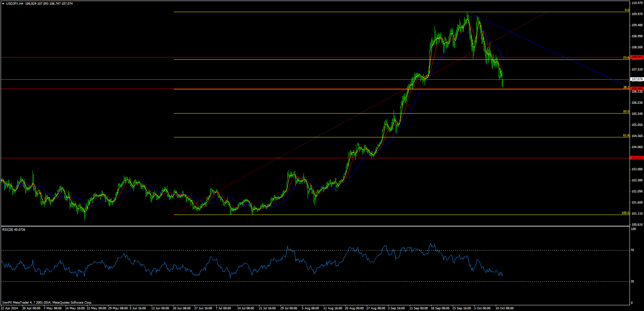
Task: Click the 29 Jul 00:00 time label
Action: [289, 308]
